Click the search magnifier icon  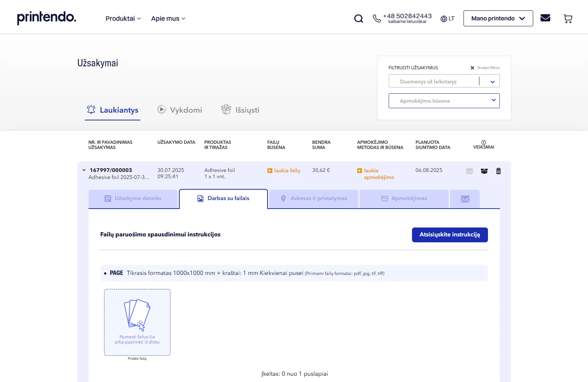(x=358, y=19)
